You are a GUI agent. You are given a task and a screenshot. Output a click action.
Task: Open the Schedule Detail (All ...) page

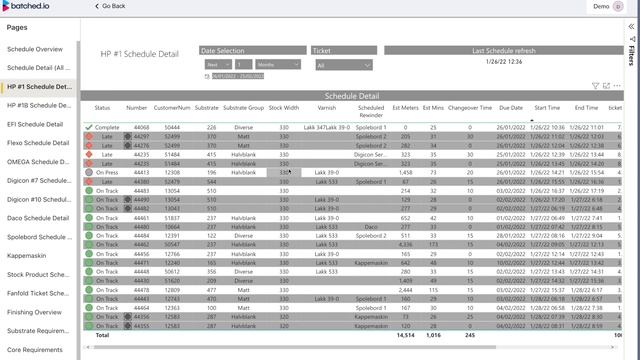coord(39,68)
